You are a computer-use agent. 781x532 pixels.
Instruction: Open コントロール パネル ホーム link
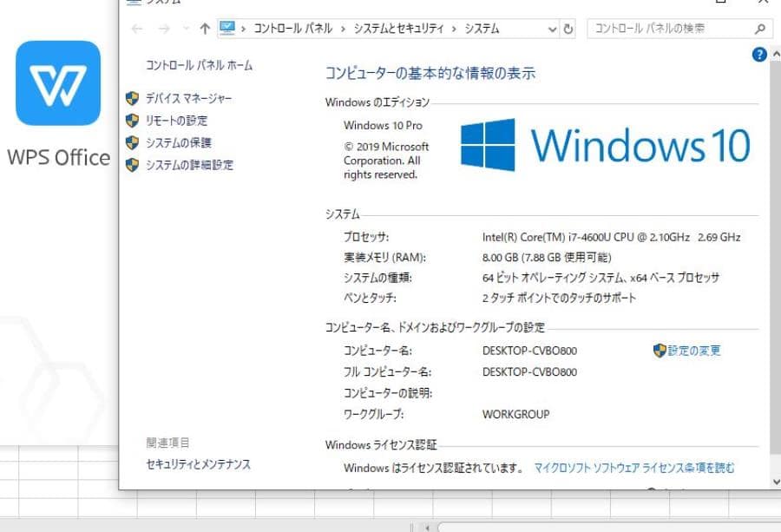(x=200, y=65)
